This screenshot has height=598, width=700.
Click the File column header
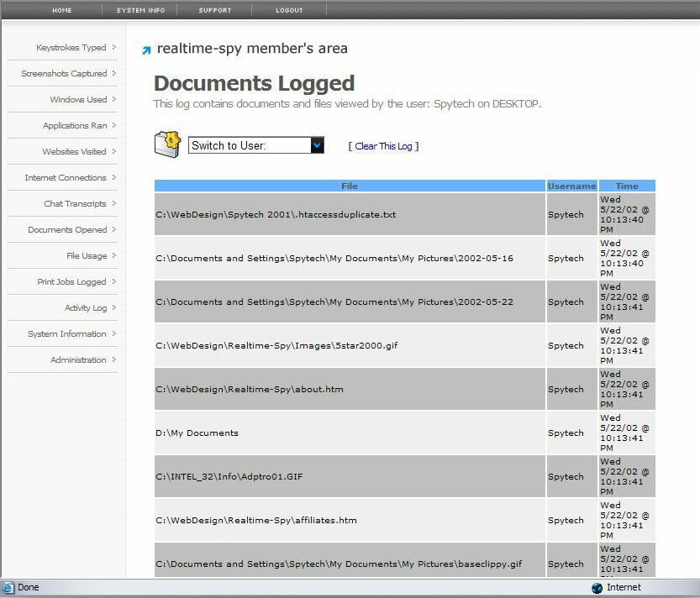click(x=350, y=186)
